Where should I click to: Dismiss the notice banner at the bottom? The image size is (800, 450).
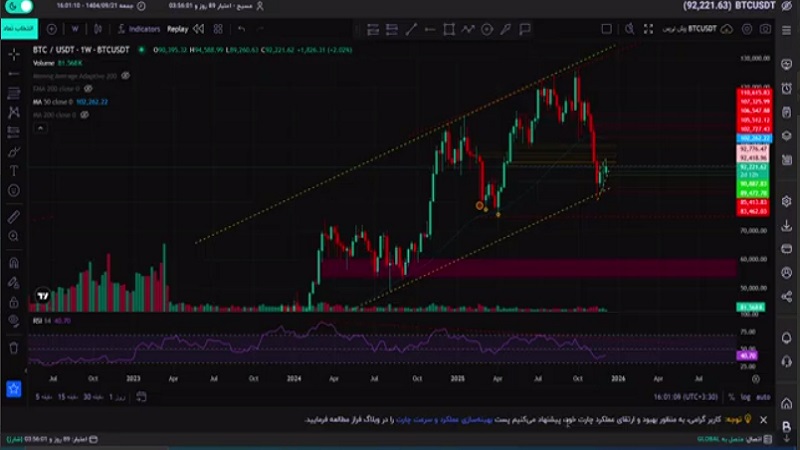click(764, 420)
